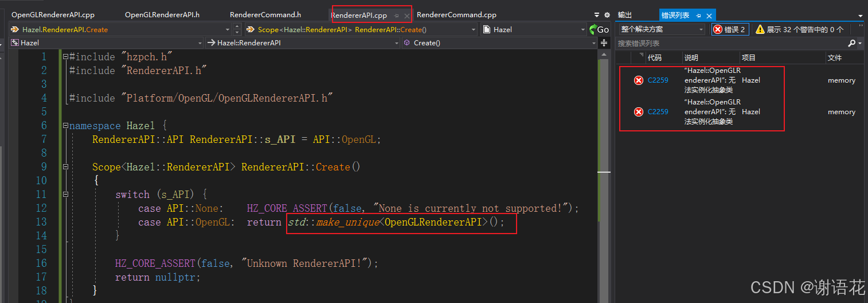Image resolution: width=868 pixels, height=303 pixels.
Task: Click the 搜索错误列表 search field
Action: coord(731,43)
